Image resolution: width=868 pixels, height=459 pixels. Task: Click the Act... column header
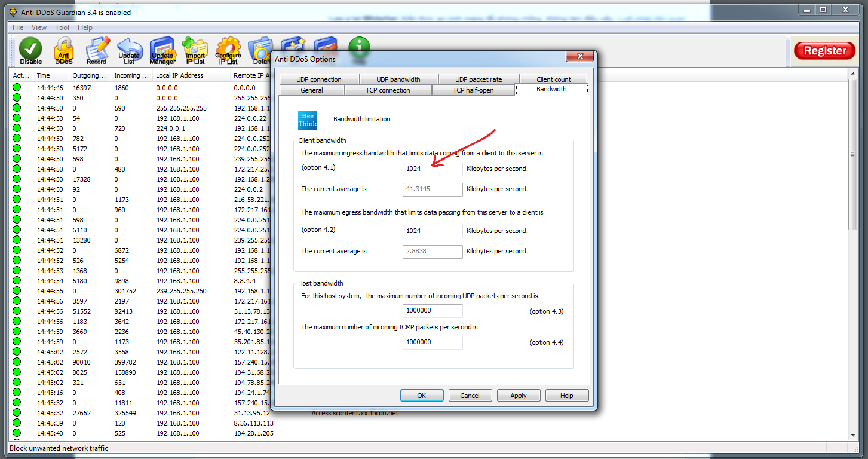pos(21,75)
